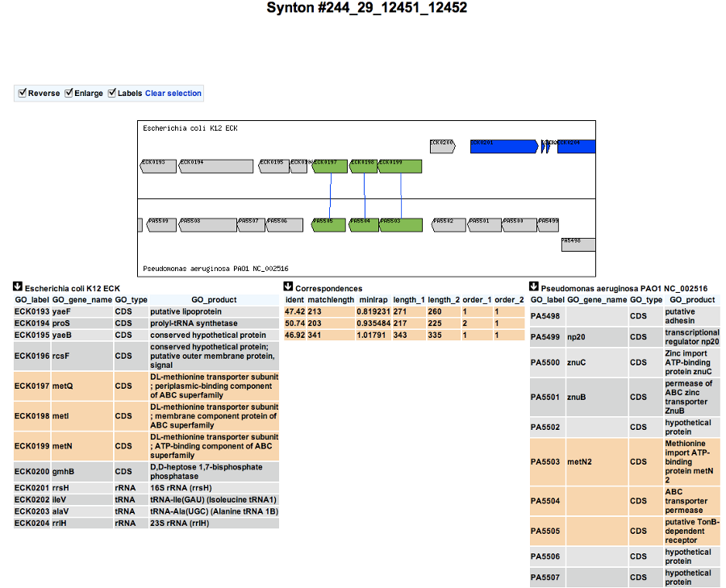The width and height of the screenshot is (726, 588).
Task: Uncheck the Reverse checkbox
Action: 23,93
